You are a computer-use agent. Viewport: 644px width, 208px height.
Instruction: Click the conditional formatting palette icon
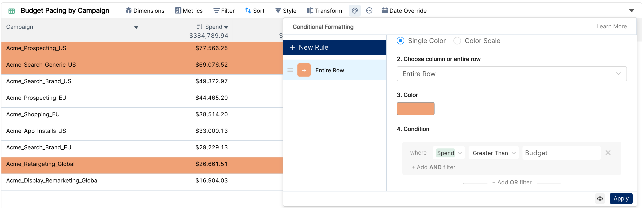354,11
